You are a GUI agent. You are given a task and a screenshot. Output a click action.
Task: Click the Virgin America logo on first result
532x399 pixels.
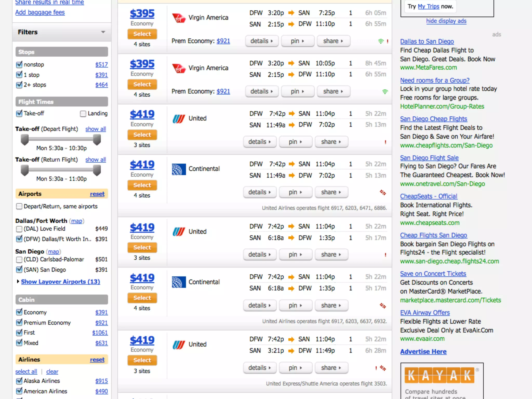[179, 18]
